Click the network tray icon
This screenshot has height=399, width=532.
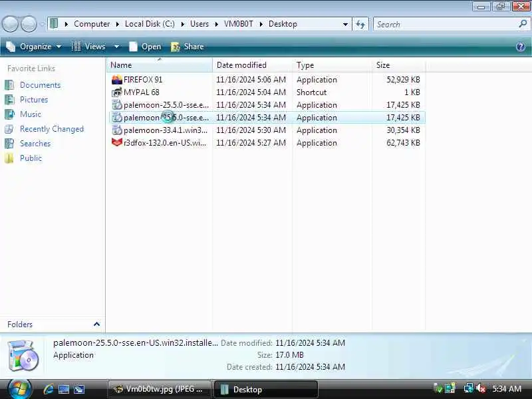469,389
